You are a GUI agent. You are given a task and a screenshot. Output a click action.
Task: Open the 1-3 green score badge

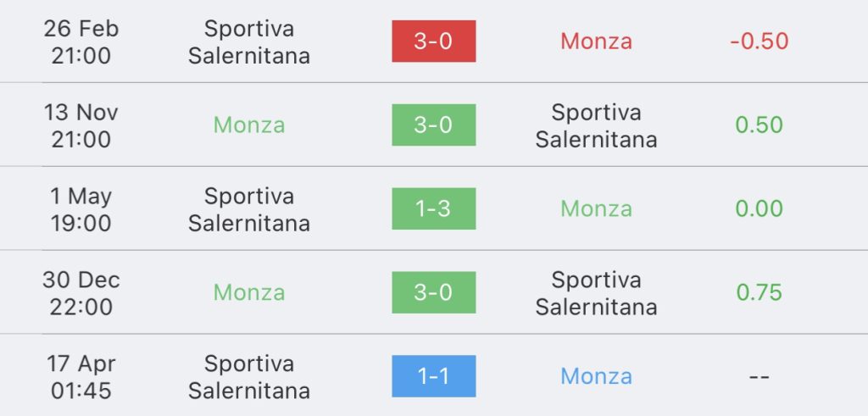(433, 208)
